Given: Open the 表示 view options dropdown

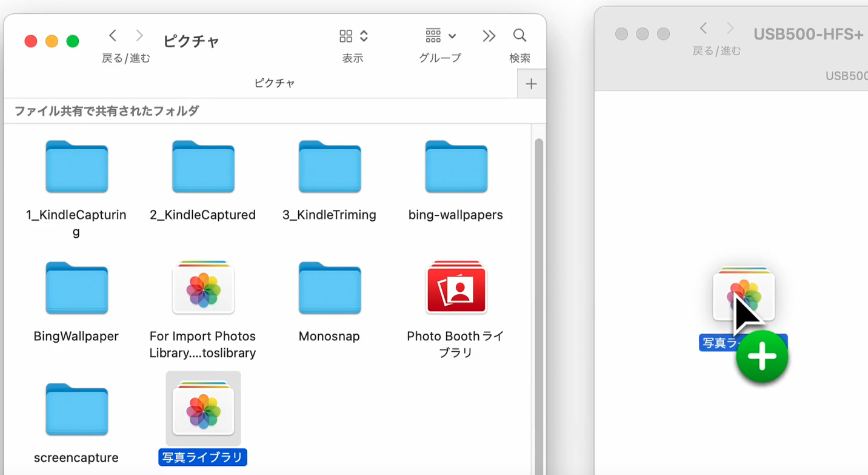Looking at the screenshot, I should click(352, 35).
